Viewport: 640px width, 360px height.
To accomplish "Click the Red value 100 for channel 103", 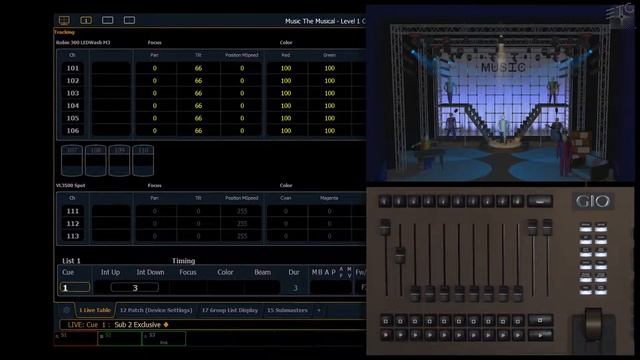I will [286, 93].
